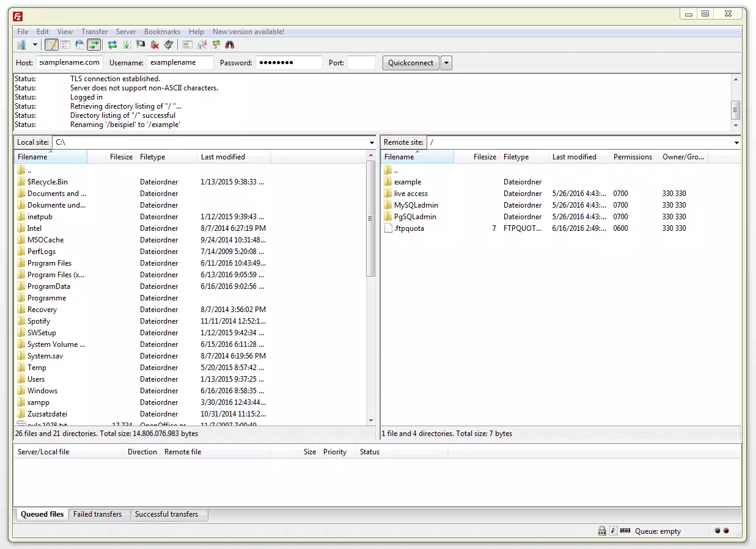Image resolution: width=756 pixels, height=549 pixels.
Task: Expand the Local site path dropdown
Action: [372, 143]
